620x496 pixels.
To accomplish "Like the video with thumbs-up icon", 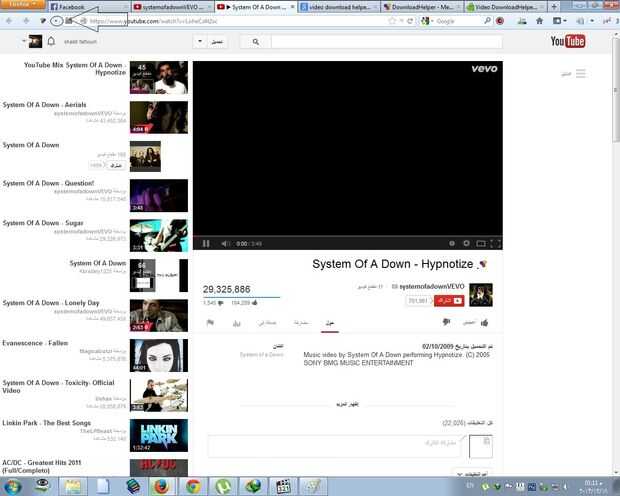I will click(485, 323).
